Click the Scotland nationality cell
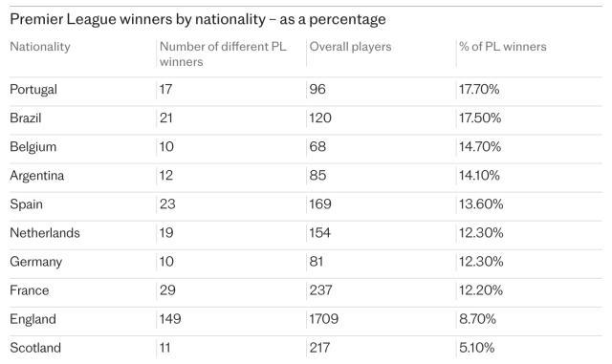Screen dimensions: 612x364 (35, 348)
